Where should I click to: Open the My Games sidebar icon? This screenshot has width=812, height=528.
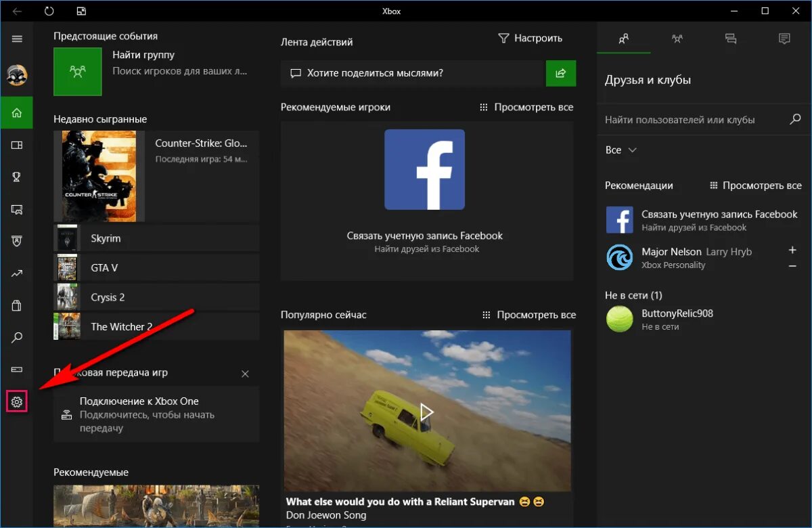coord(17,145)
